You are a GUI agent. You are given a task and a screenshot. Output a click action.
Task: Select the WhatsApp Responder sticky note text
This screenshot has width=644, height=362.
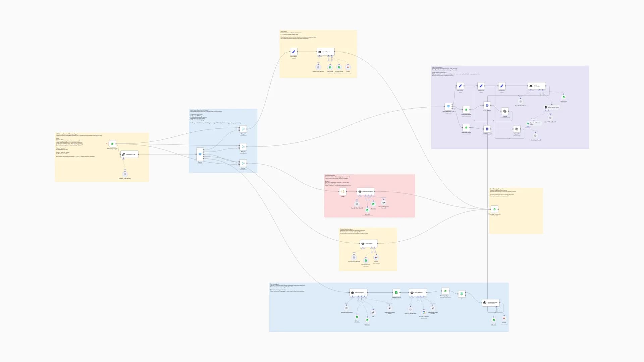point(503,192)
